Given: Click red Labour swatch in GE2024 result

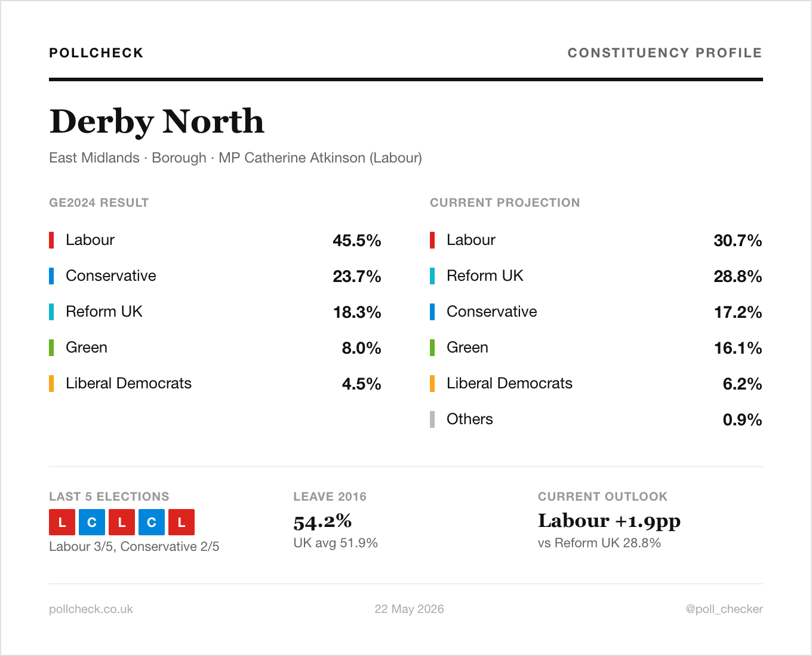Looking at the screenshot, I should [51, 240].
